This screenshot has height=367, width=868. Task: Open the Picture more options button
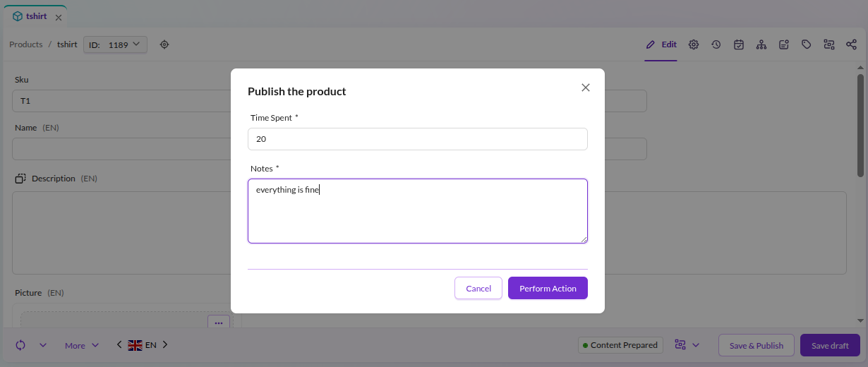pyautogui.click(x=219, y=322)
